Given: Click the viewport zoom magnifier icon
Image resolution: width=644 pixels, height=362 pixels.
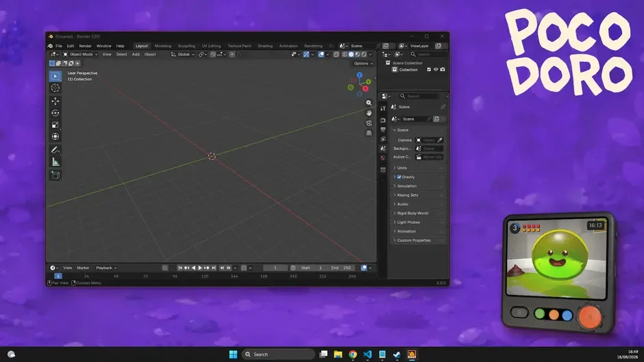Looking at the screenshot, I should click(369, 103).
